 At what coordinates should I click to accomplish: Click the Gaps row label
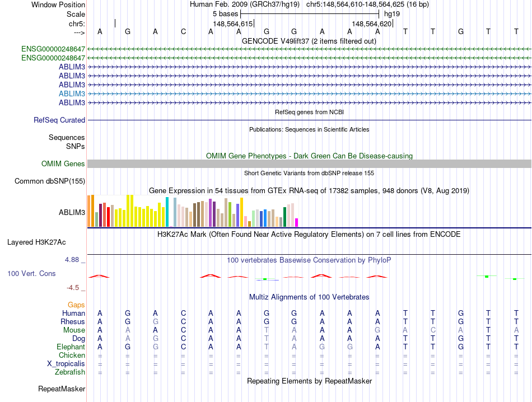[x=76, y=305]
